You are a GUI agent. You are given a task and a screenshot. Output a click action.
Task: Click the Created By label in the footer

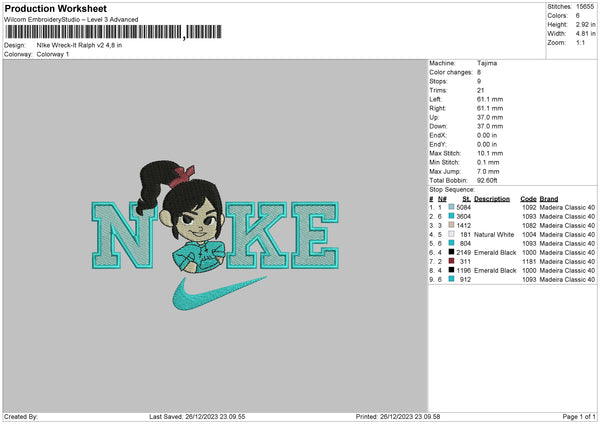tap(21, 416)
